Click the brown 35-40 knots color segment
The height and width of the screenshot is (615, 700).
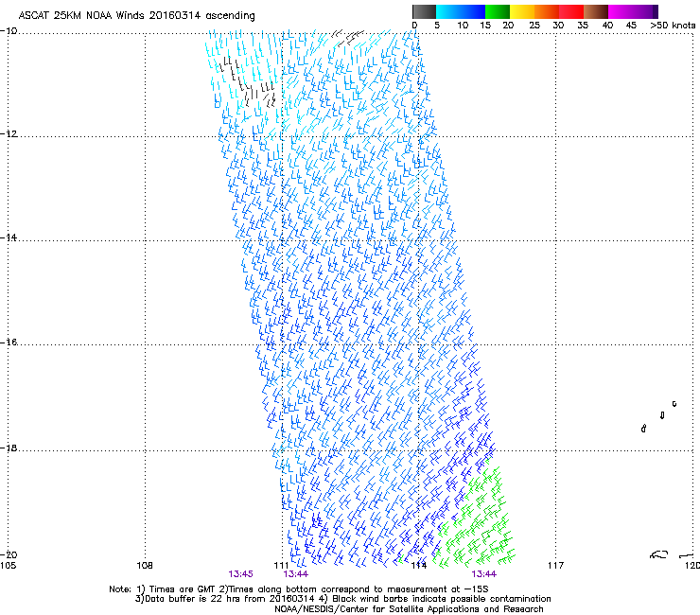tap(596, 11)
